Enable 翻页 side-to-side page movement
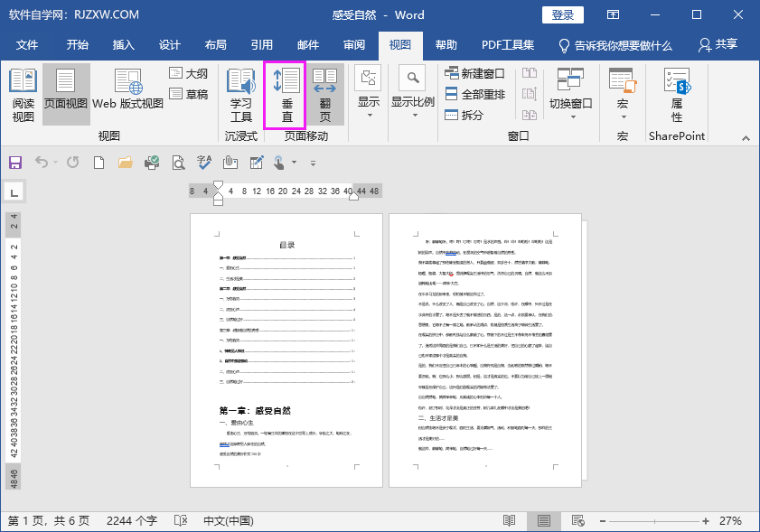This screenshot has height=532, width=760. (325, 95)
